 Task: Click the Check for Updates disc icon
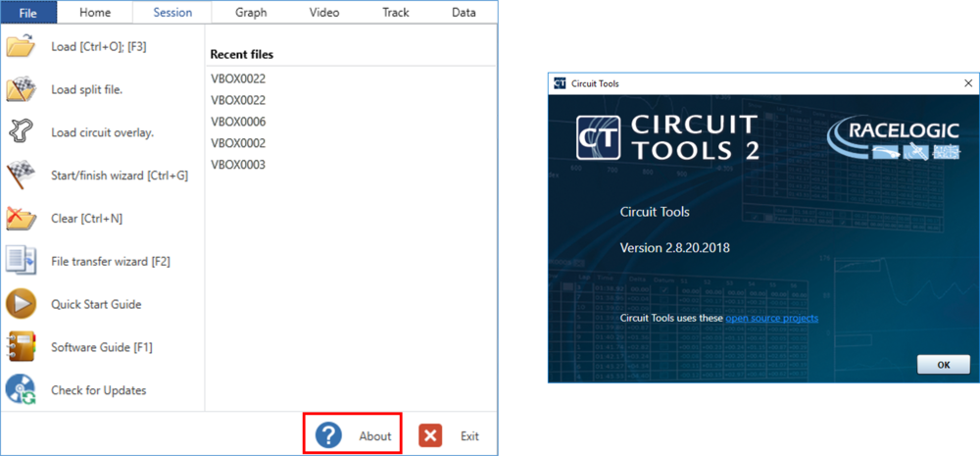pyautogui.click(x=21, y=389)
